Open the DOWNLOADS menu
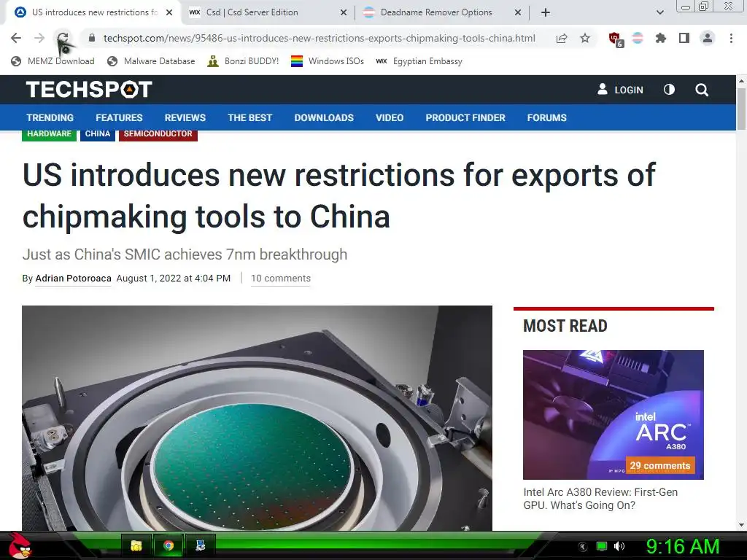The image size is (747, 560). 324,117
